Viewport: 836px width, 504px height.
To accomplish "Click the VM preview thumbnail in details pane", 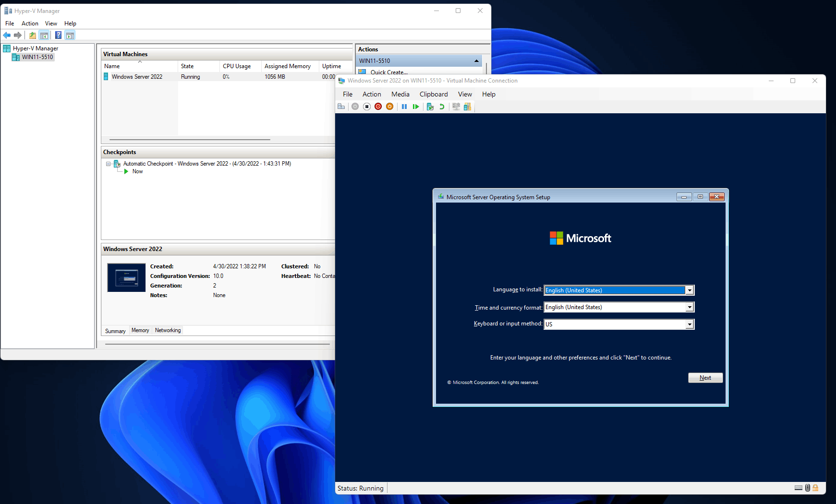I will coord(126,277).
